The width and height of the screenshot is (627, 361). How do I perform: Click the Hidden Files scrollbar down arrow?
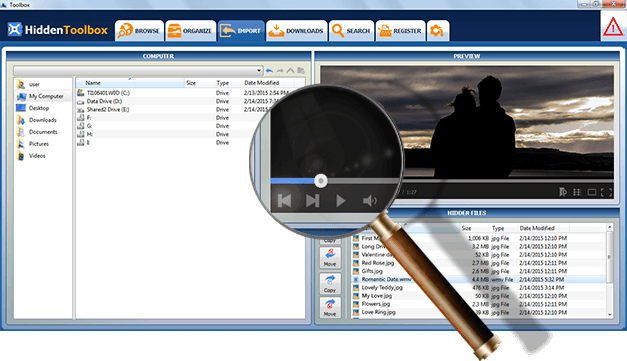pos(610,315)
